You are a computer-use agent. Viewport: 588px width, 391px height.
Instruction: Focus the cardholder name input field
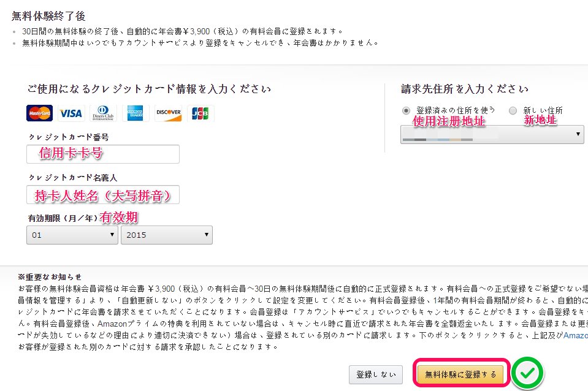tap(103, 194)
